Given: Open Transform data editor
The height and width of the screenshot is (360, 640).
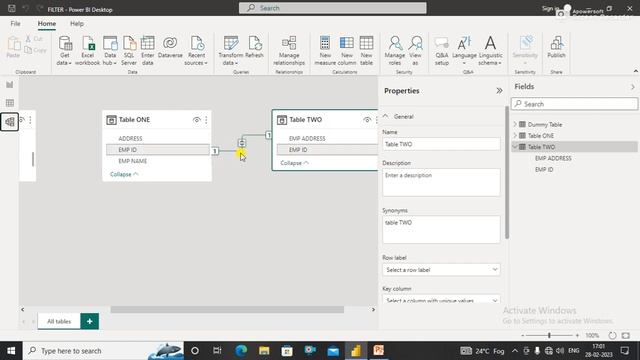Looking at the screenshot, I should click(x=231, y=51).
